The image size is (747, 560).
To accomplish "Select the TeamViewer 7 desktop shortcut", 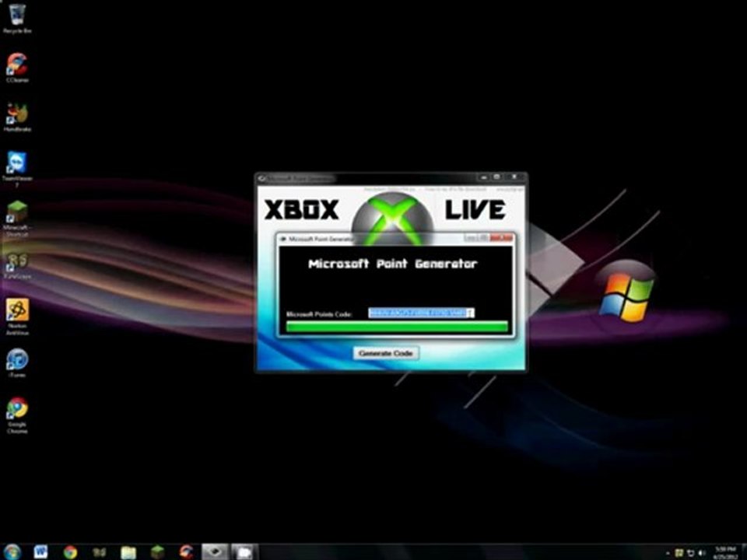I will click(17, 169).
